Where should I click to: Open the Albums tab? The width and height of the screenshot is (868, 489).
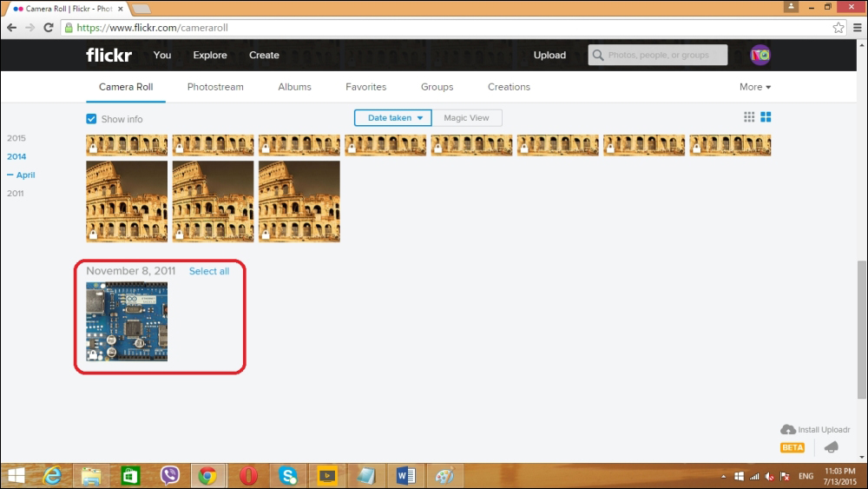click(294, 87)
